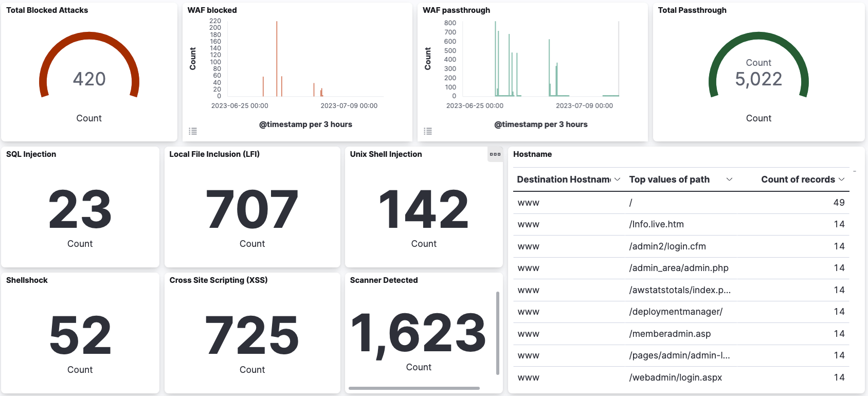This screenshot has height=396, width=868.
Task: Click the Total Blocked Attacks panel title
Action: tap(47, 10)
